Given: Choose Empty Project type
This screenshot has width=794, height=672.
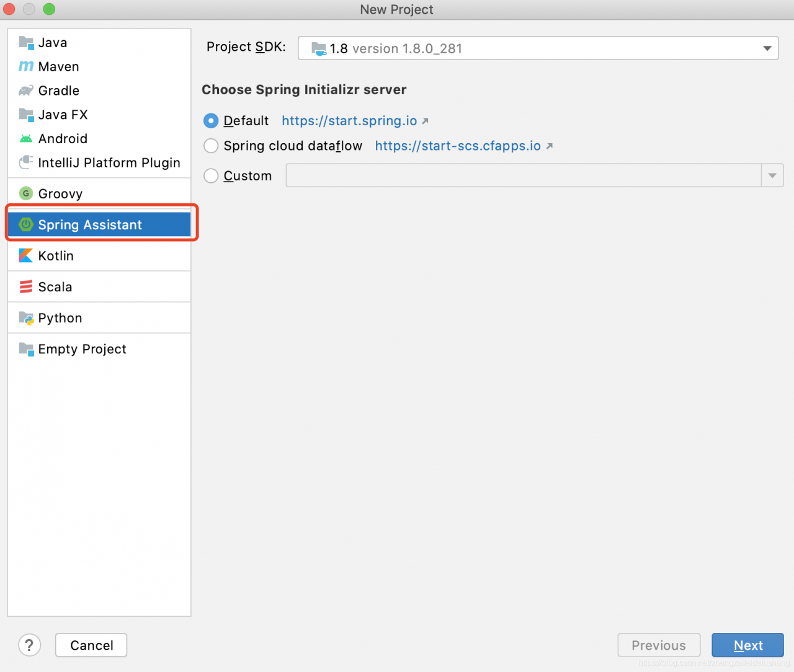Looking at the screenshot, I should pos(99,349).
